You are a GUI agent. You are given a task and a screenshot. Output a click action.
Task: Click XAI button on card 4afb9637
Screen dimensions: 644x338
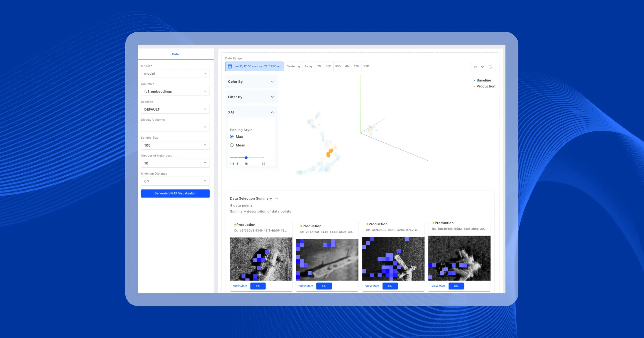point(390,286)
